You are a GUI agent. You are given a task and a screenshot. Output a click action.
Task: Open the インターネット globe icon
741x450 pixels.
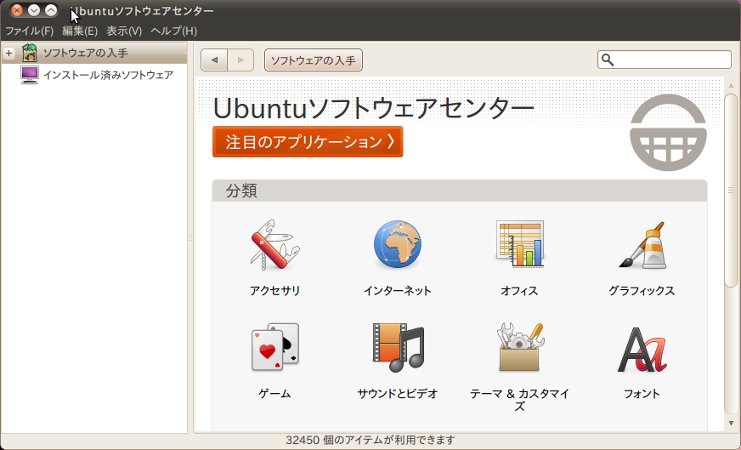click(397, 245)
